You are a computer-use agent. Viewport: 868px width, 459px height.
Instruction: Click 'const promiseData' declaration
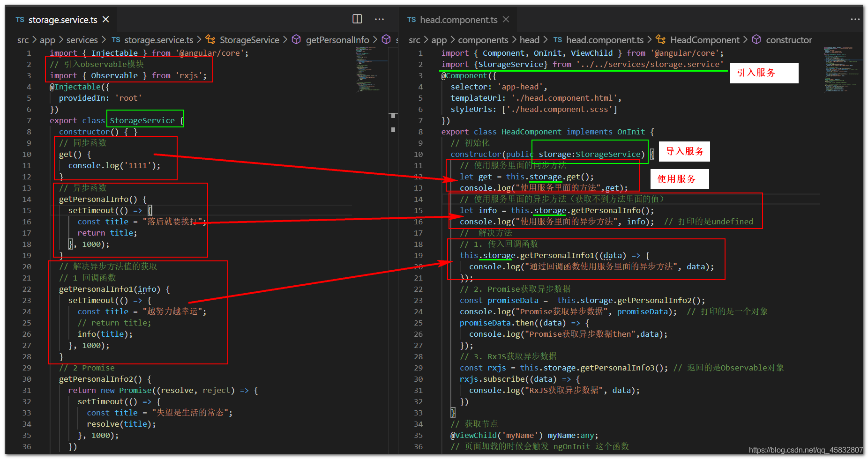point(499,300)
